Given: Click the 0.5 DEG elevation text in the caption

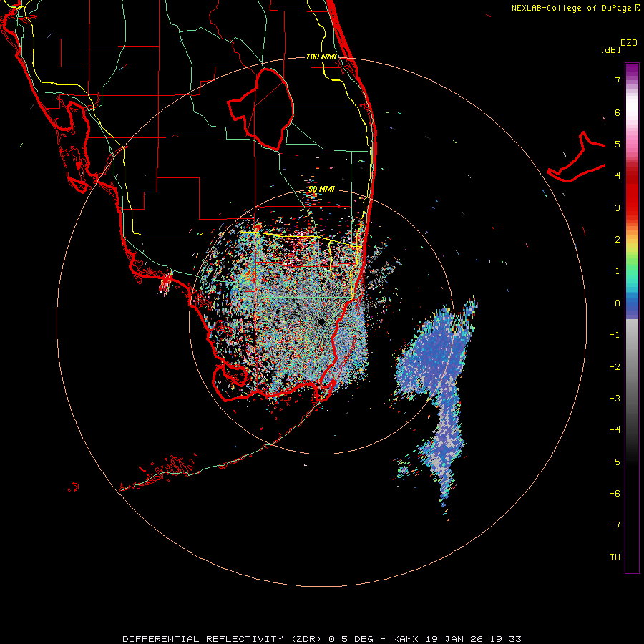Looking at the screenshot, I should click(351, 639).
